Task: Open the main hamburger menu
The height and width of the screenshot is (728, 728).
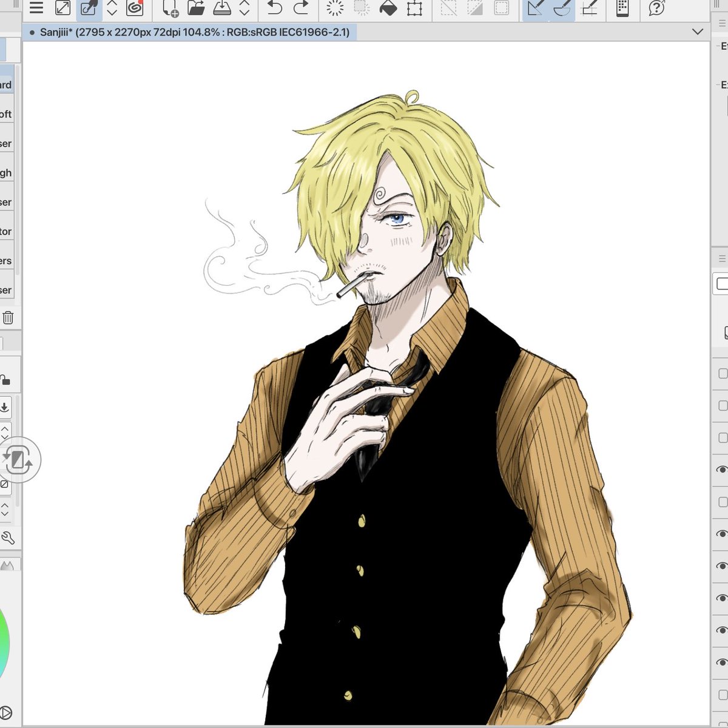Action: coord(36,8)
